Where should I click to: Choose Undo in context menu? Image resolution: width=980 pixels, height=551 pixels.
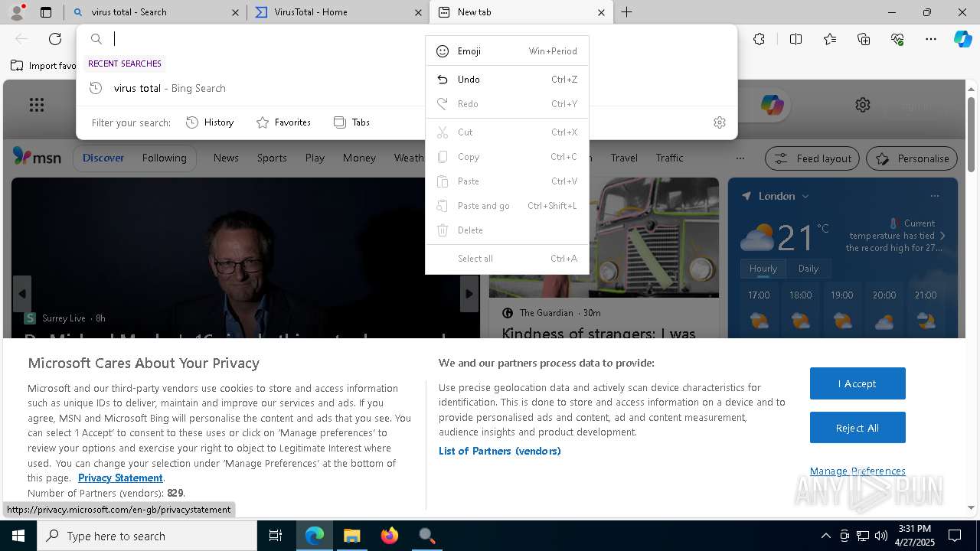(x=507, y=80)
